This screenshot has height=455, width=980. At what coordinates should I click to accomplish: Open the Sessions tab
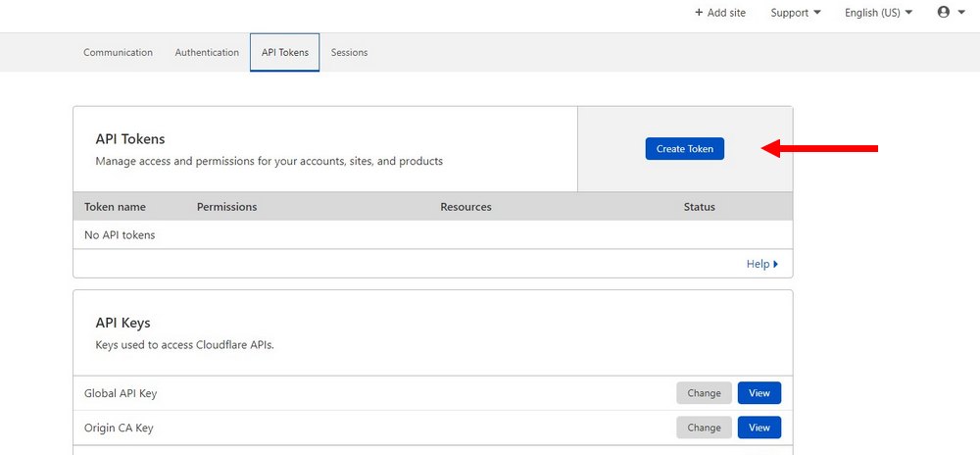coord(350,53)
